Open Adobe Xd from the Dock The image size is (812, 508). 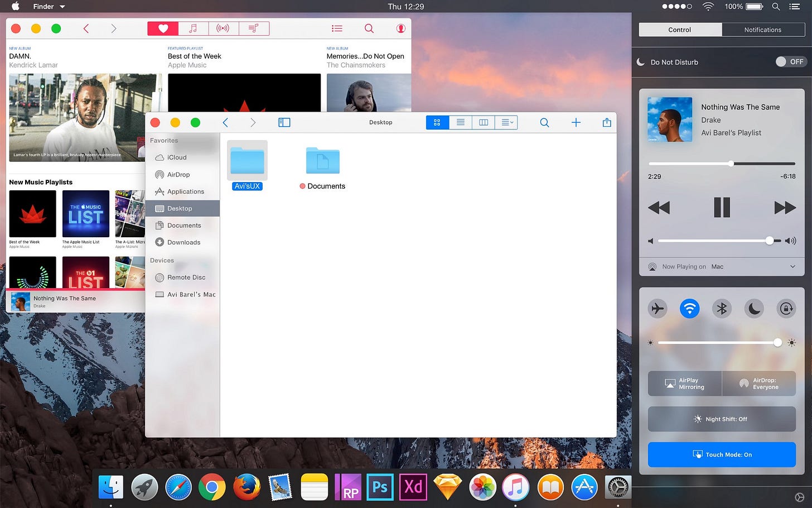click(413, 487)
